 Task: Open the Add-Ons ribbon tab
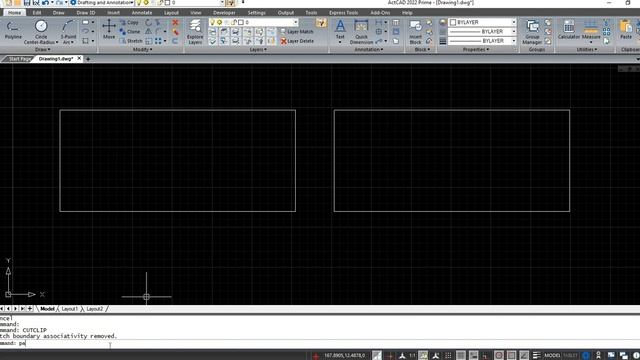pyautogui.click(x=380, y=13)
